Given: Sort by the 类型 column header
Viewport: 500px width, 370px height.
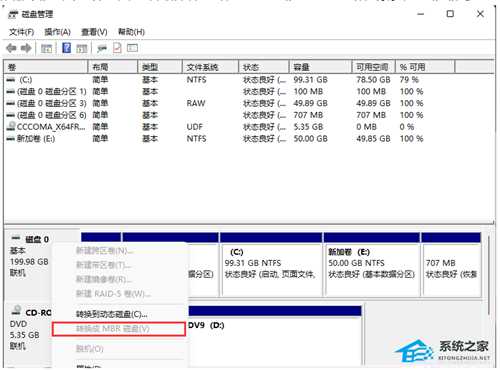Looking at the screenshot, I should point(160,67).
